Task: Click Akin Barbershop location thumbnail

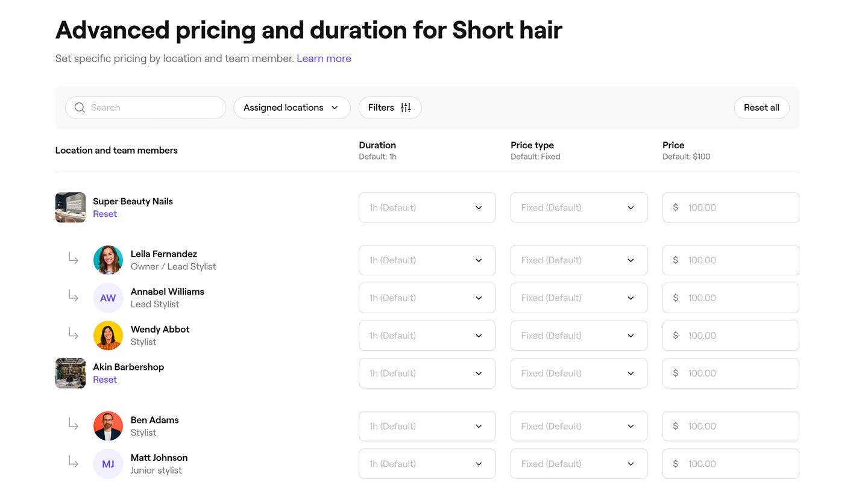Action: 71,373
